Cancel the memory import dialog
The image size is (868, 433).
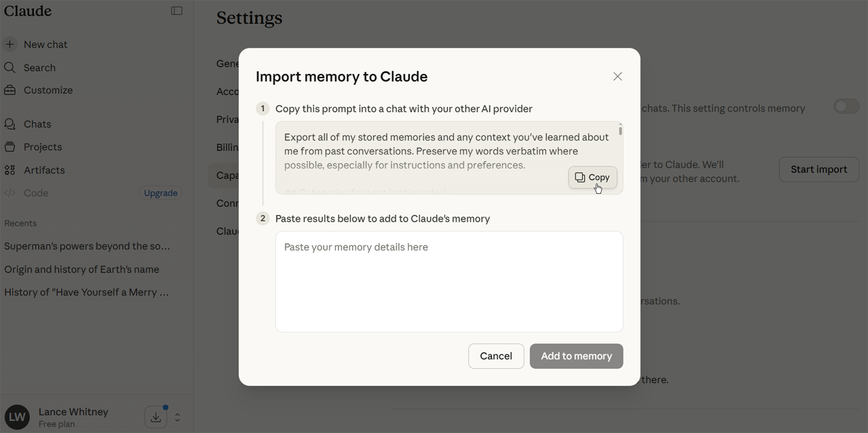pyautogui.click(x=496, y=356)
